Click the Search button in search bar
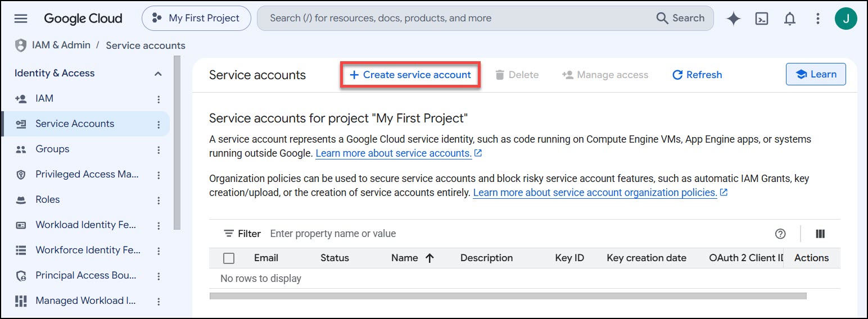 tap(680, 18)
